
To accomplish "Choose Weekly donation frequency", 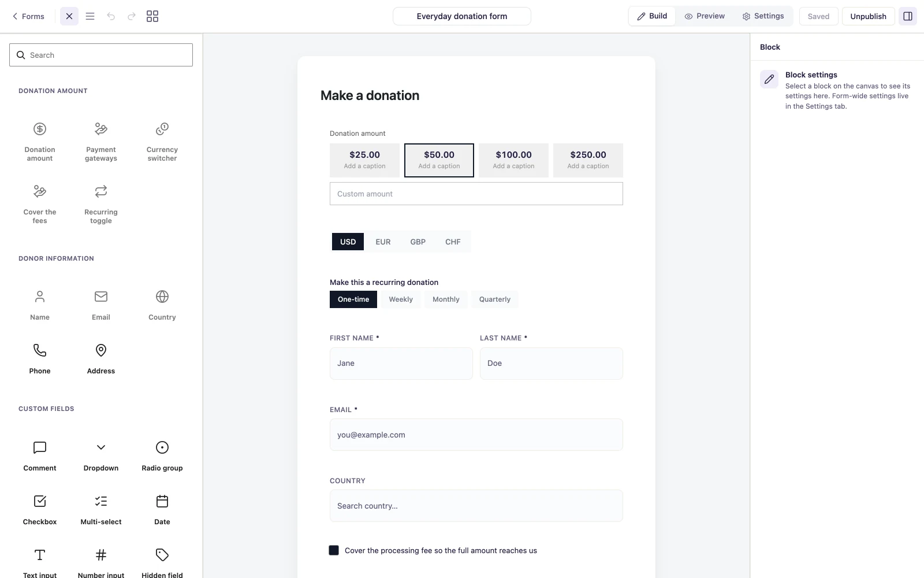I will [401, 299].
